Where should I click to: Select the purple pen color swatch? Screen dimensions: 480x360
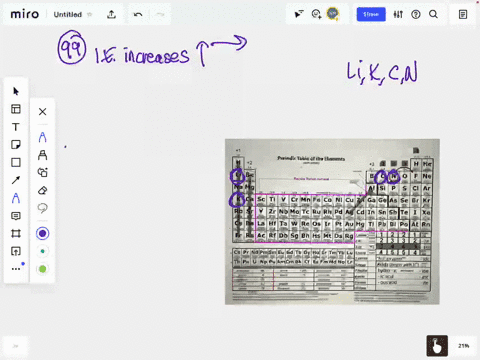42,233
